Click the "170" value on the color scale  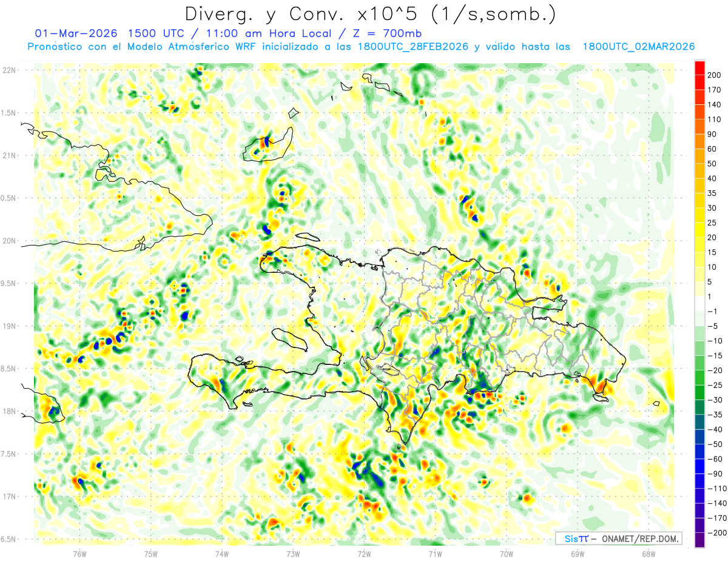click(714, 90)
